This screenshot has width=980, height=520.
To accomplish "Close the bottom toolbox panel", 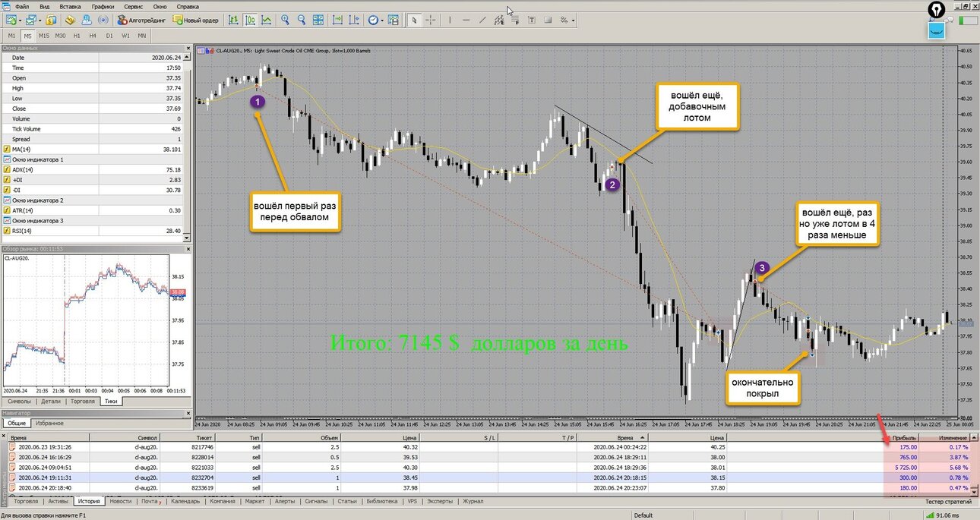I will 4,435.
